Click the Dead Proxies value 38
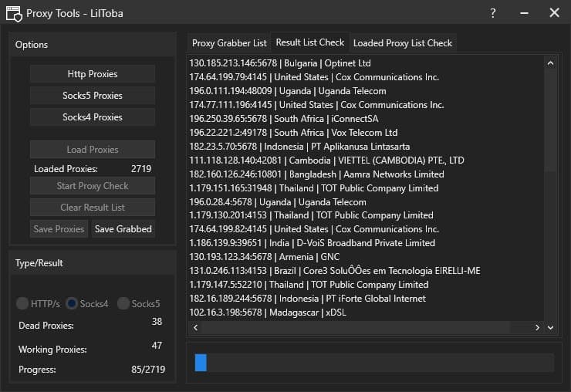The image size is (571, 392). (157, 321)
